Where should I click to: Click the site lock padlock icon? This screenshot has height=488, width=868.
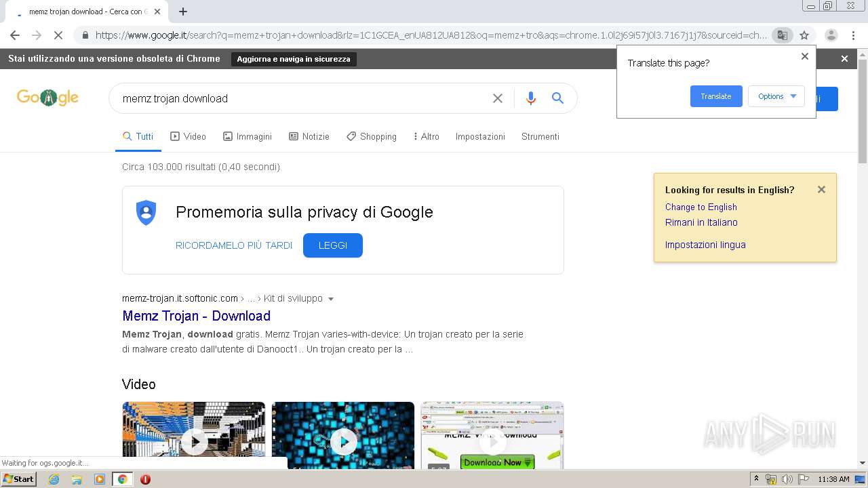click(85, 35)
